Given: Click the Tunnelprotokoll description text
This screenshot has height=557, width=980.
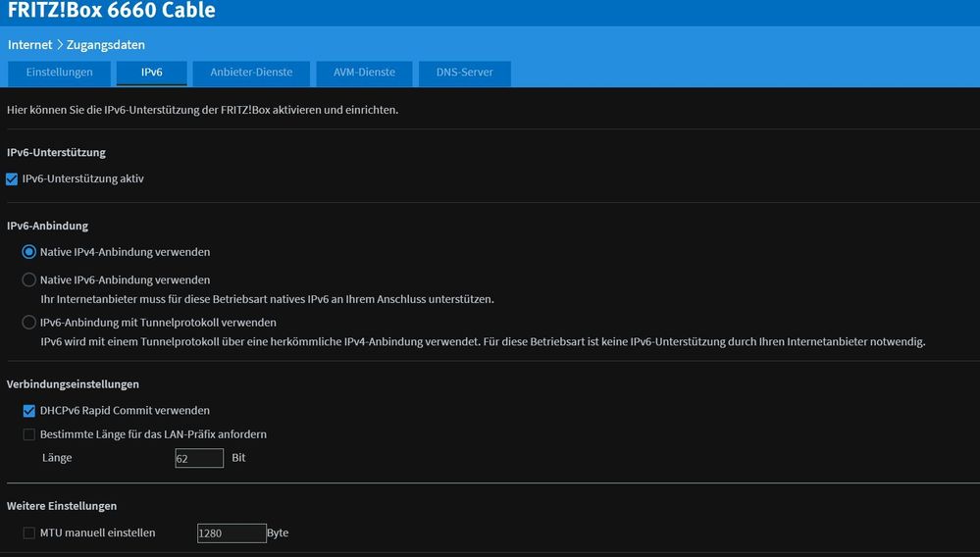Looking at the screenshot, I should click(483, 341).
